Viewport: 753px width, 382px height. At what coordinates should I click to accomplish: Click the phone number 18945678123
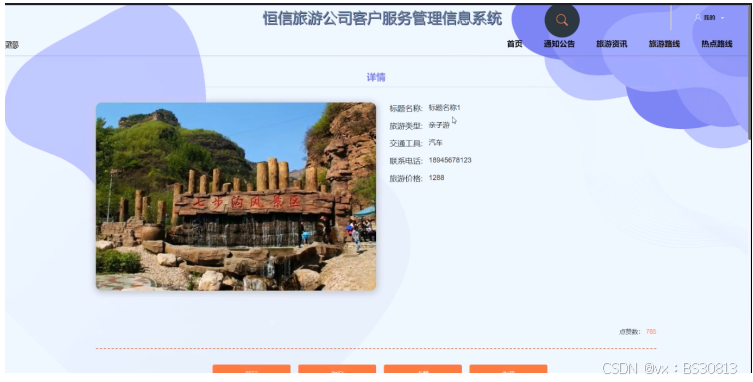450,160
